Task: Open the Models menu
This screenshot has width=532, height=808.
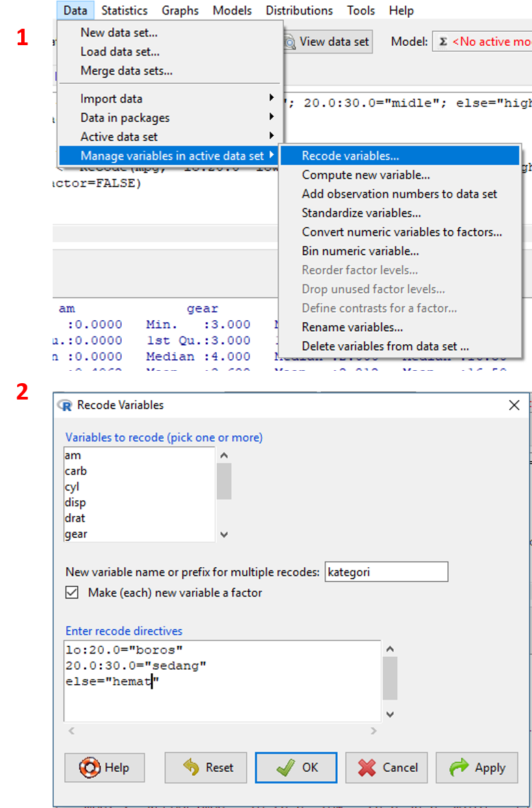Action: [232, 10]
